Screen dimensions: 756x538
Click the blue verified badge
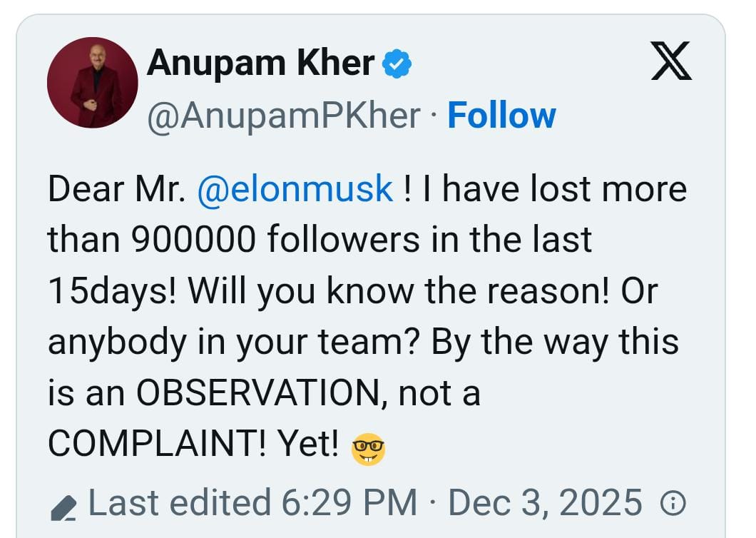[x=397, y=64]
